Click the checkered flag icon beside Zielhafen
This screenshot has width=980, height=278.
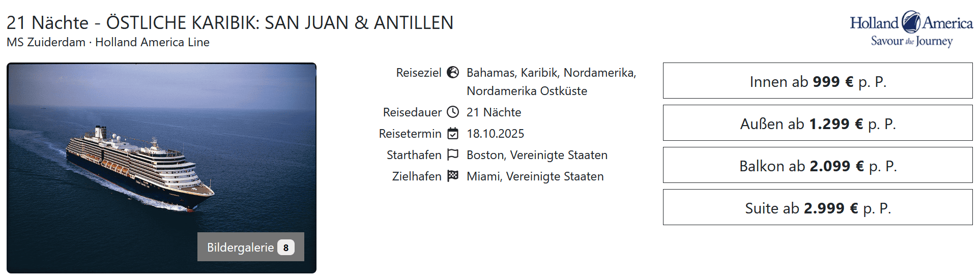coord(453,176)
